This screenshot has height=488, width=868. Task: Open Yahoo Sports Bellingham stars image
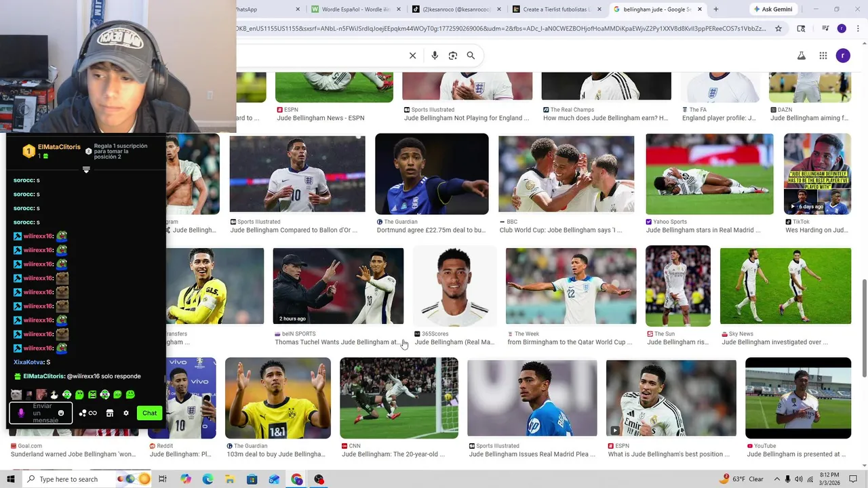pyautogui.click(x=709, y=174)
